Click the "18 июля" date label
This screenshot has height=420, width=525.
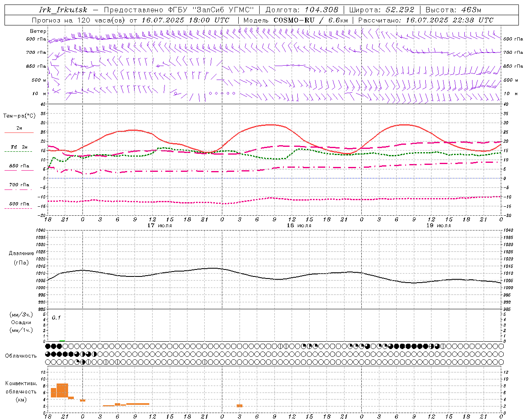tap(299, 226)
